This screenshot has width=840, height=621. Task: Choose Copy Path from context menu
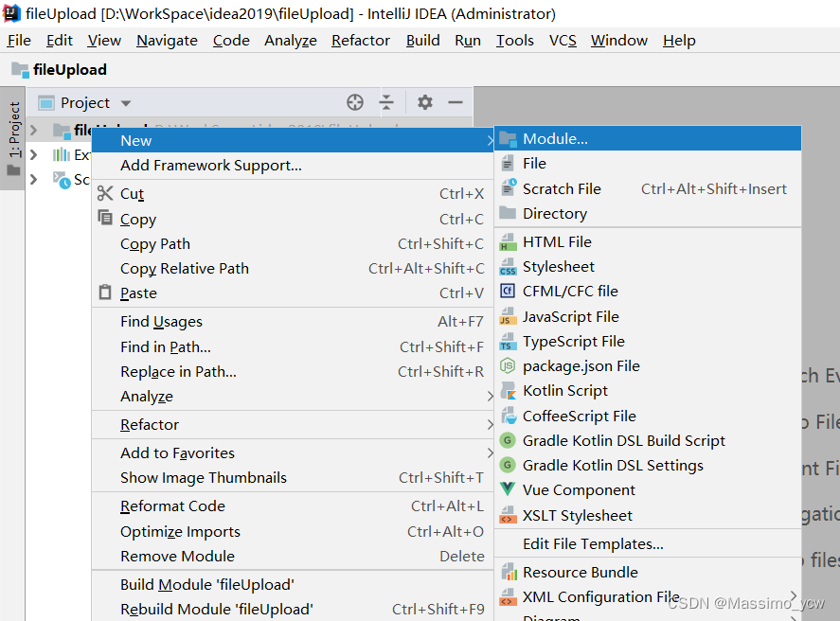pyautogui.click(x=293, y=244)
